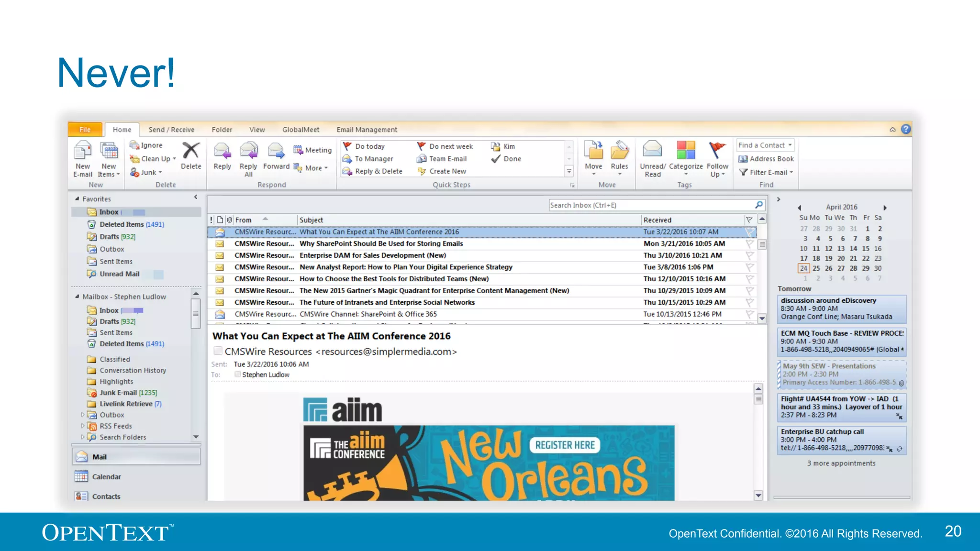The width and height of the screenshot is (980, 551).
Task: Open the Address Book
Action: [x=766, y=159]
